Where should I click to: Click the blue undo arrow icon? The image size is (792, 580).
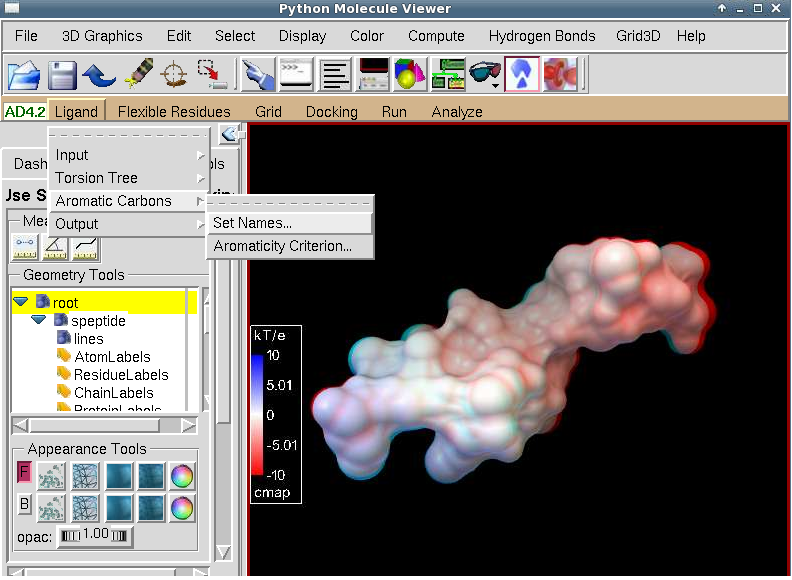coord(98,74)
